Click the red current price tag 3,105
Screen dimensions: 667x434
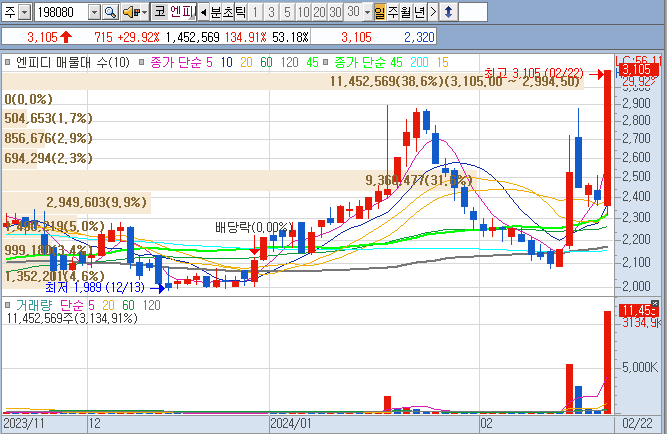(639, 69)
